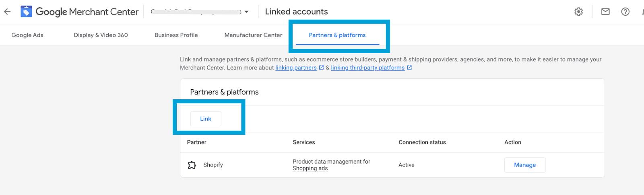
Task: Open the help question mark icon
Action: (625, 12)
